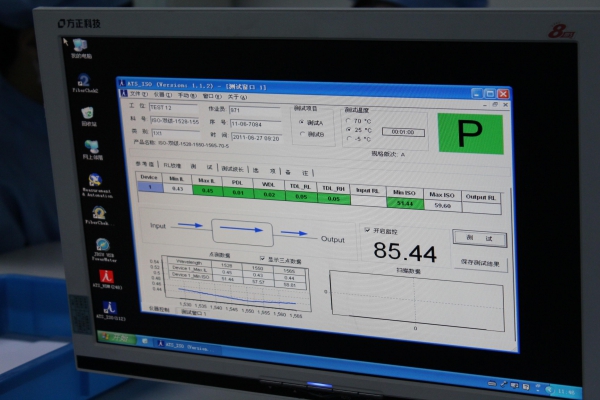Screen dimensions: 600x400
Task: Launch Measurement & Automation shortcut
Action: [96, 185]
